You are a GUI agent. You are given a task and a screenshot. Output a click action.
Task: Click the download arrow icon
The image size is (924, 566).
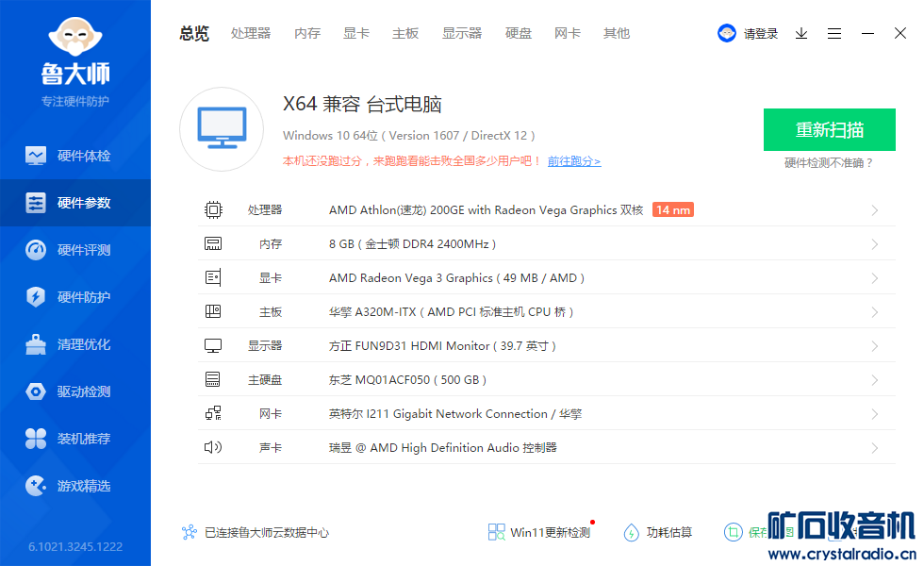point(800,34)
